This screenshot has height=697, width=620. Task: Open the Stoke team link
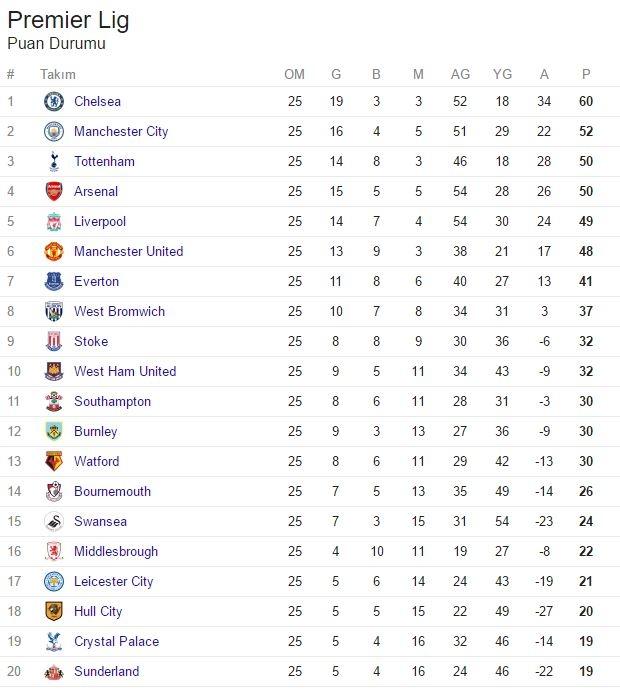pyautogui.click(x=91, y=341)
